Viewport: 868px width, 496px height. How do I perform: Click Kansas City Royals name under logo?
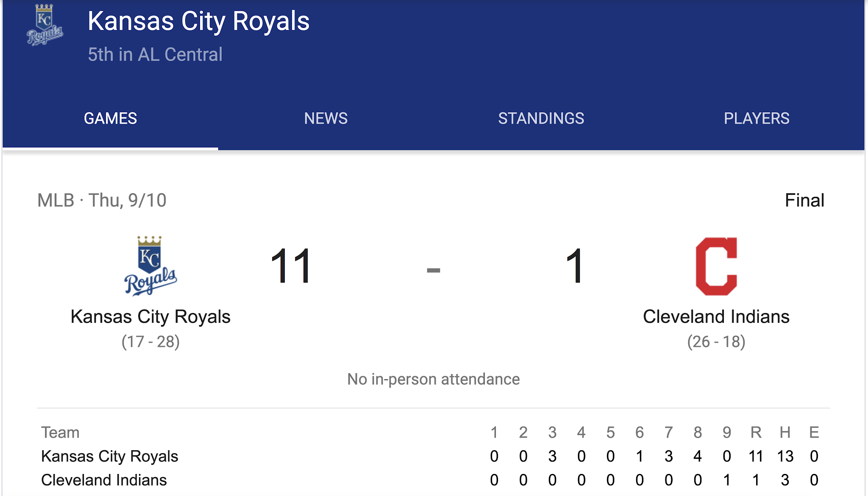[150, 317]
